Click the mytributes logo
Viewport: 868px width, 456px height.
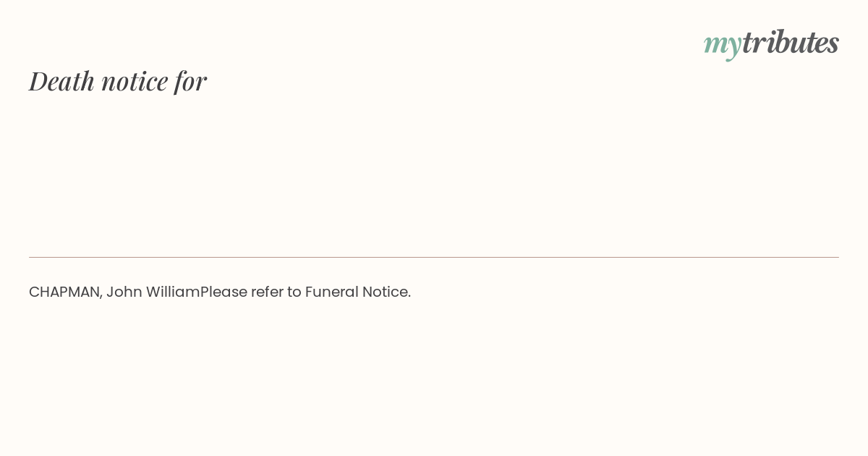click(771, 43)
